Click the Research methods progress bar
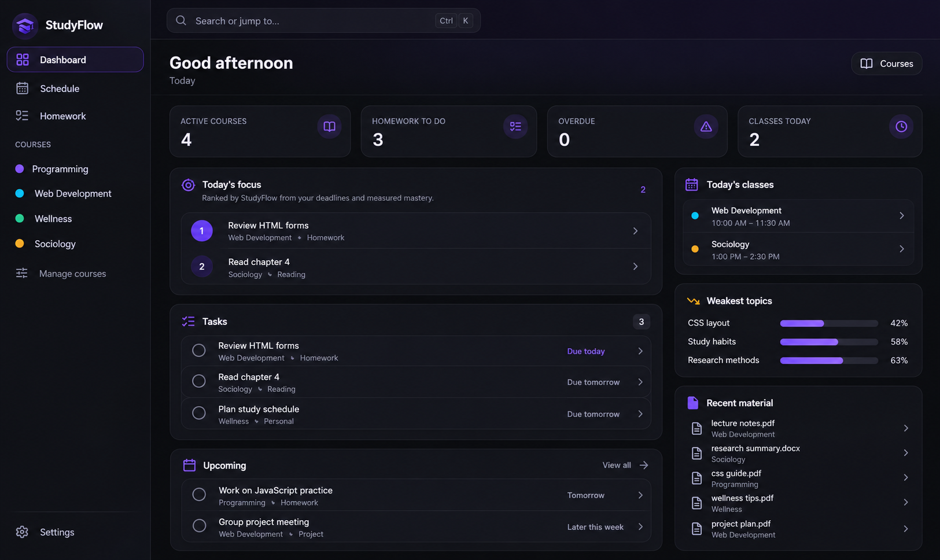This screenshot has height=560, width=940. [x=829, y=360]
